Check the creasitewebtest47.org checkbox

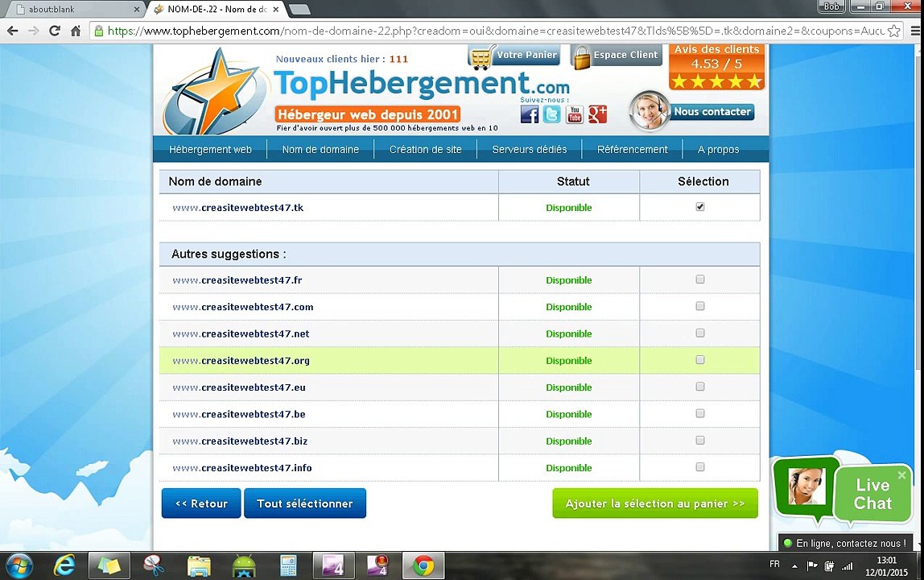(x=700, y=359)
